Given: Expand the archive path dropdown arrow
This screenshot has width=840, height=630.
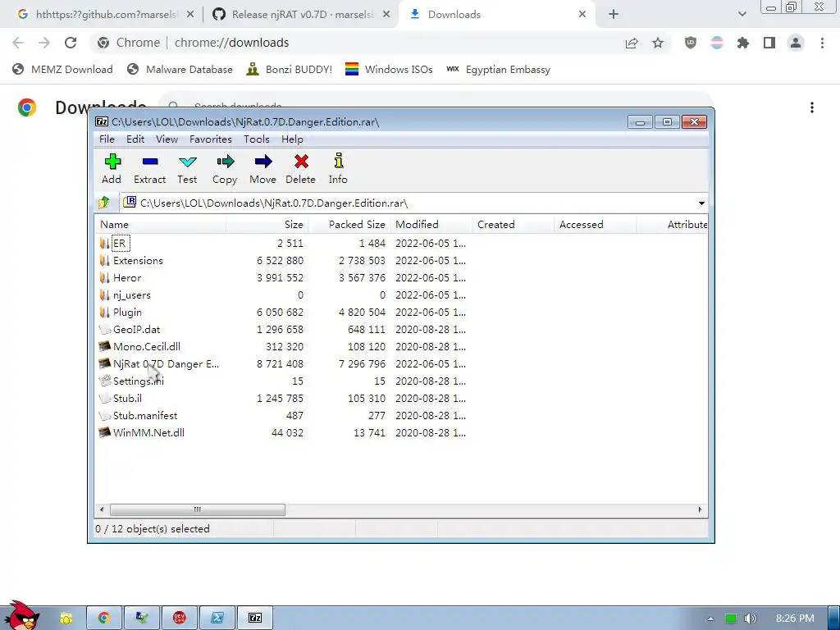Looking at the screenshot, I should (701, 203).
